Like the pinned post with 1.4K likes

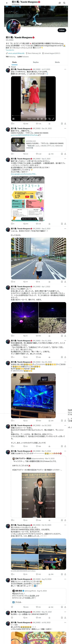click(39, 124)
